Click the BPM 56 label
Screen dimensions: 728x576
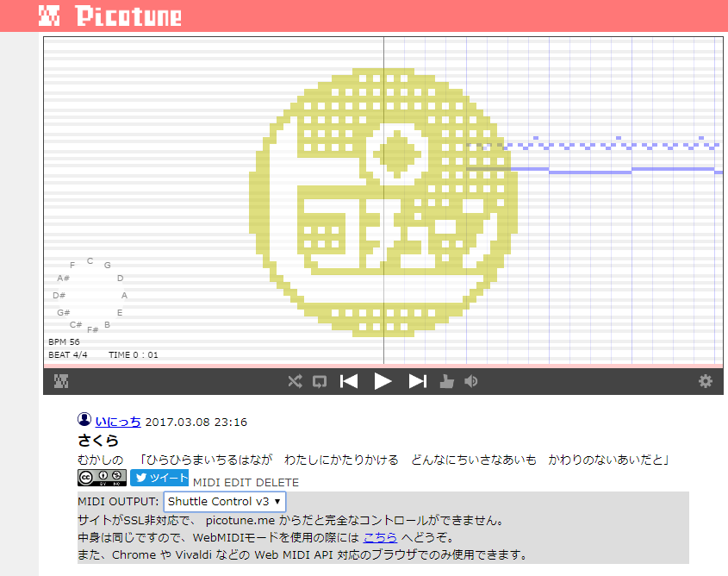64,341
